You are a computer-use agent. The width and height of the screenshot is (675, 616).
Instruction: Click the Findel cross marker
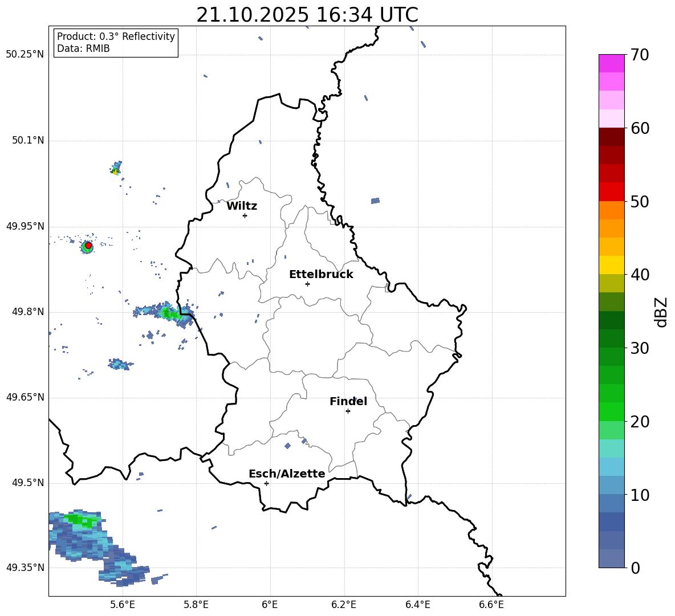(348, 411)
